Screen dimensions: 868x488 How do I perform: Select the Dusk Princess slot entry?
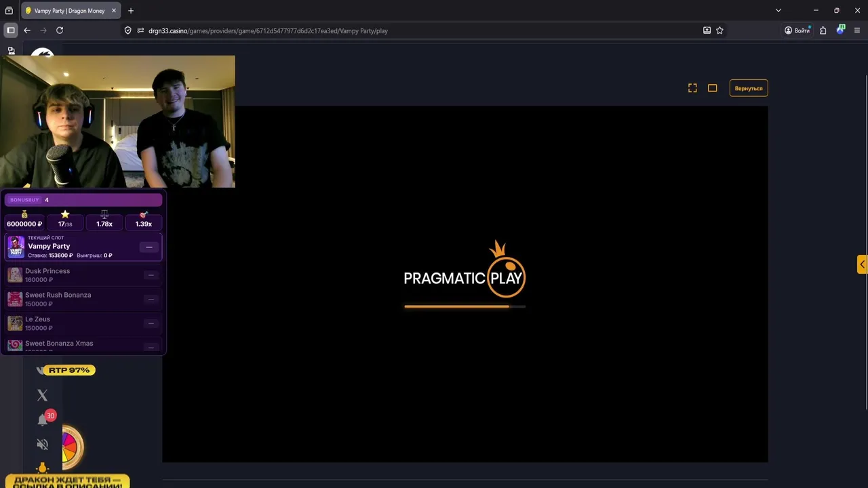click(83, 275)
